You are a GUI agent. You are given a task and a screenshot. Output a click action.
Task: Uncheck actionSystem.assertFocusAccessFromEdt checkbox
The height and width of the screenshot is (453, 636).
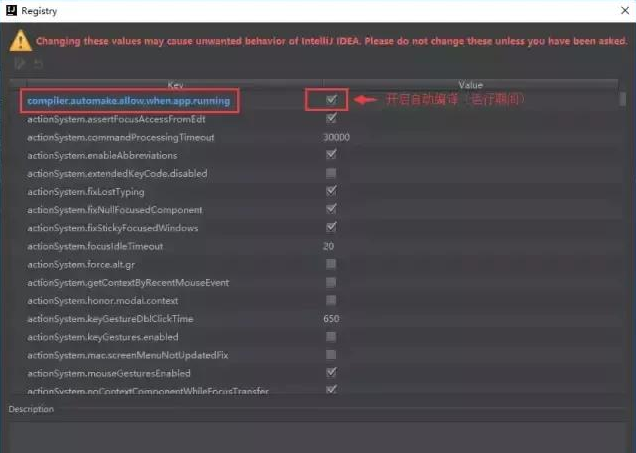pos(331,118)
